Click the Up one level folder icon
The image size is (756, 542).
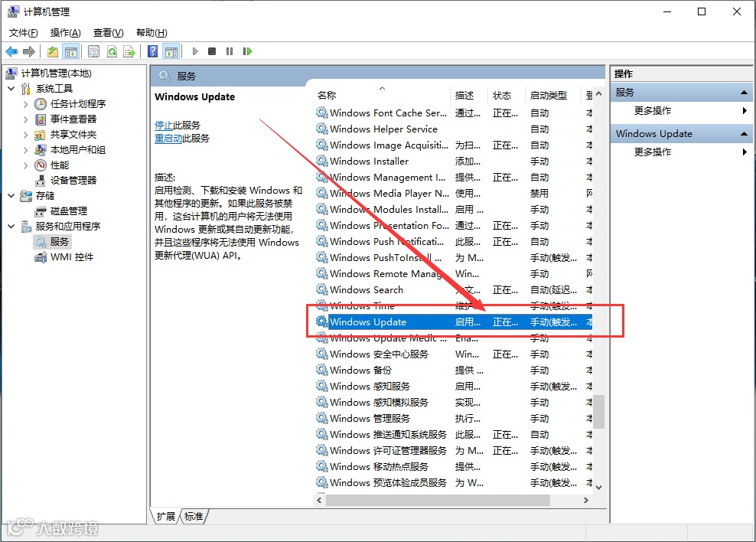(x=53, y=51)
